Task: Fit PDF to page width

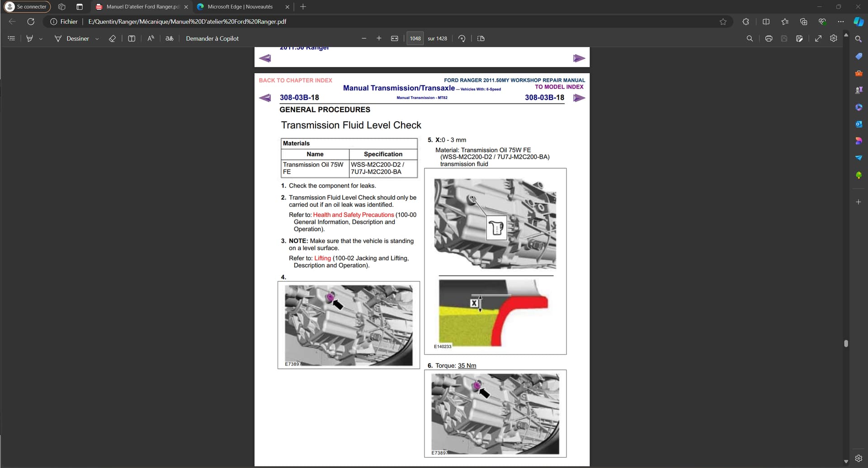Action: tap(394, 38)
